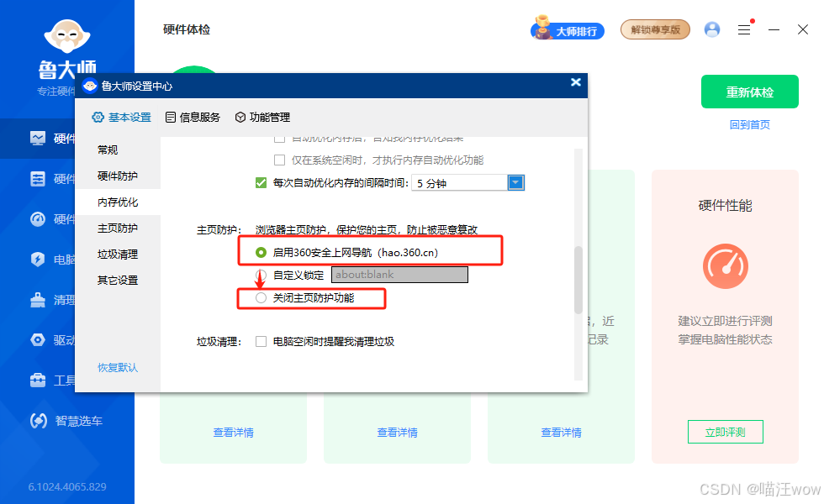Viewport: 824px width, 504px height.
Task: Click the settings dialog vertical scrollbar thumb
Action: coord(578,279)
